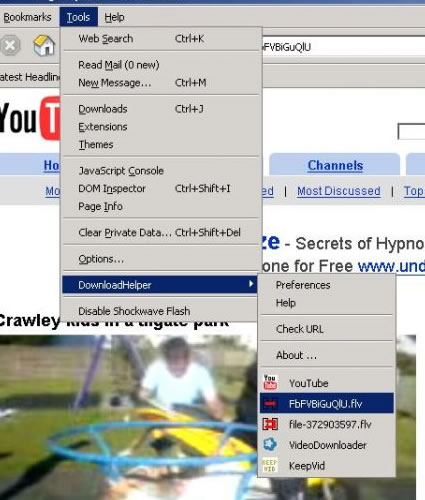
Task: Click the browser Stop button icon
Action: coord(10,45)
